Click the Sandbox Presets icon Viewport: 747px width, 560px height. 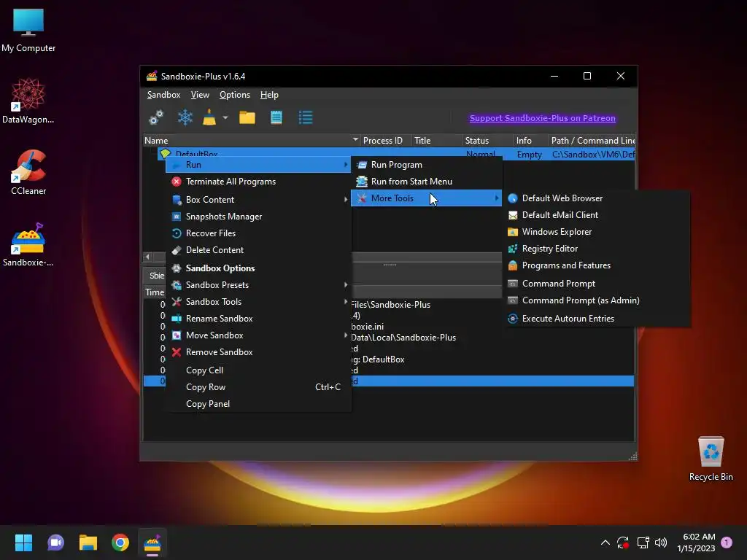coord(177,285)
